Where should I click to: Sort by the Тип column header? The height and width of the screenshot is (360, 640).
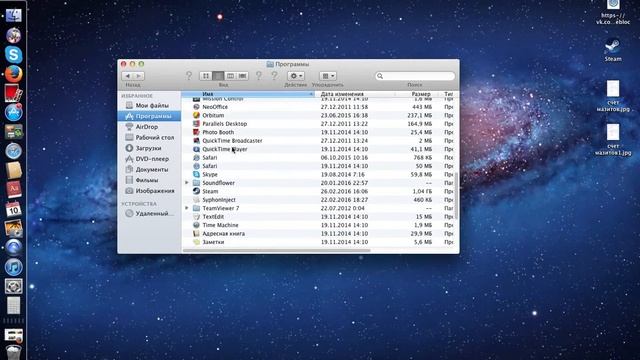(x=449, y=94)
